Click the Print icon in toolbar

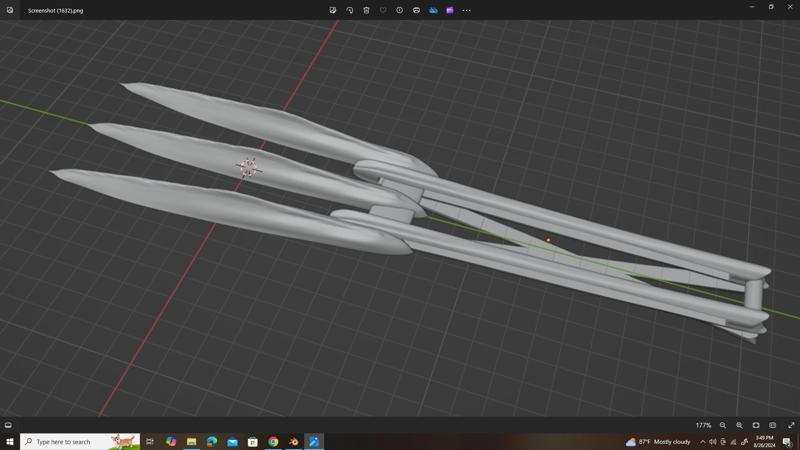click(416, 10)
